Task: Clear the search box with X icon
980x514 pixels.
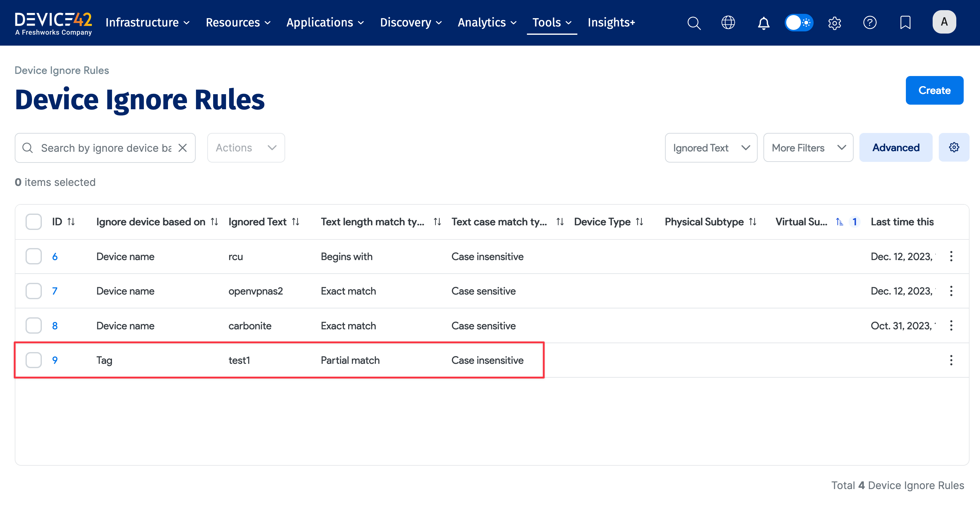Action: [183, 148]
